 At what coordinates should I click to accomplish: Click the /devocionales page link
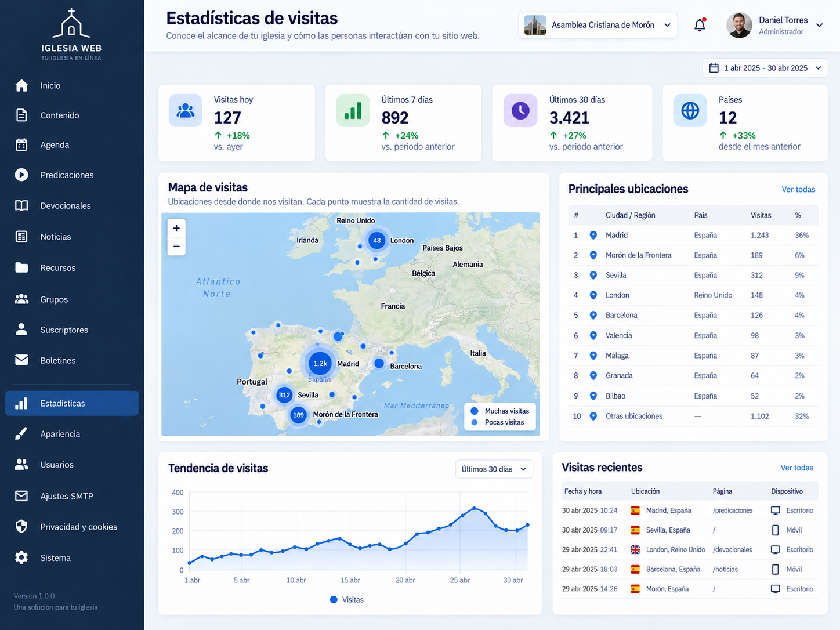(732, 549)
